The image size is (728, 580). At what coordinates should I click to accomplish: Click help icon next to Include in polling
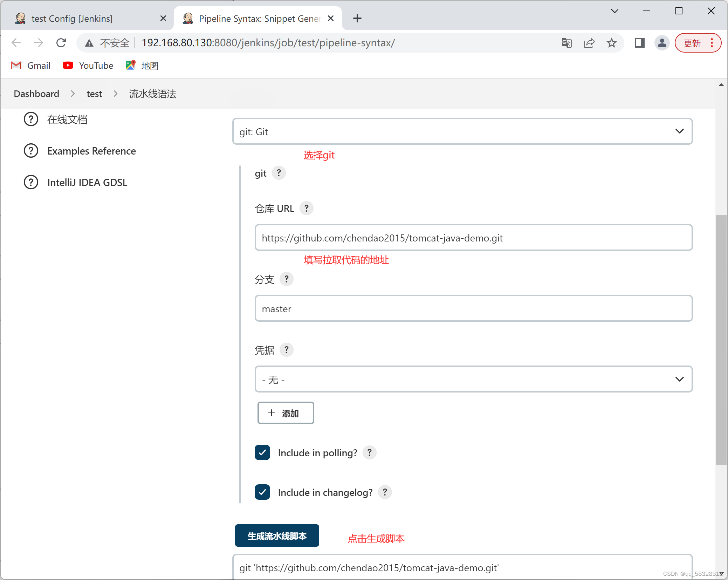click(x=369, y=452)
